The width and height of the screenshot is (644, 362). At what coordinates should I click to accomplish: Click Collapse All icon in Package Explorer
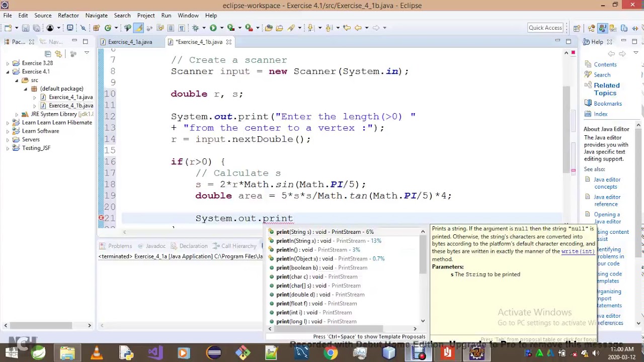(48, 53)
